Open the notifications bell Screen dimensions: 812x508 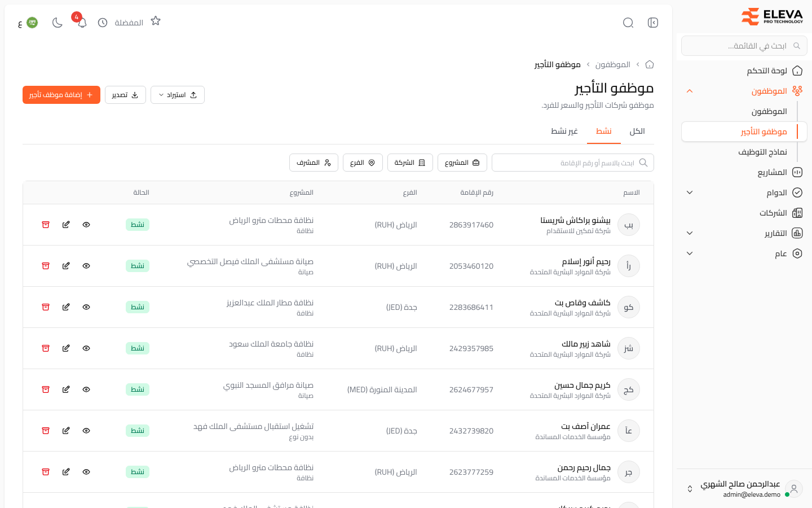coord(82,23)
